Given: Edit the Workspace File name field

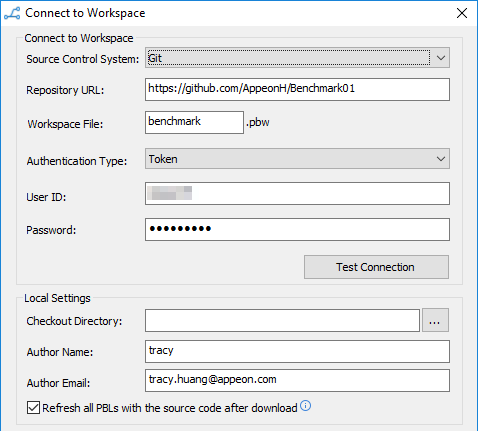Looking at the screenshot, I should pos(194,122).
